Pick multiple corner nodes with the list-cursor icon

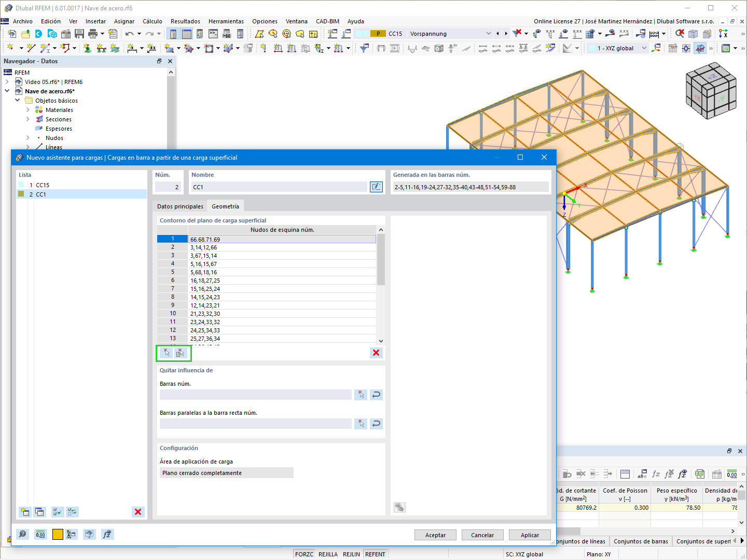[180, 353]
